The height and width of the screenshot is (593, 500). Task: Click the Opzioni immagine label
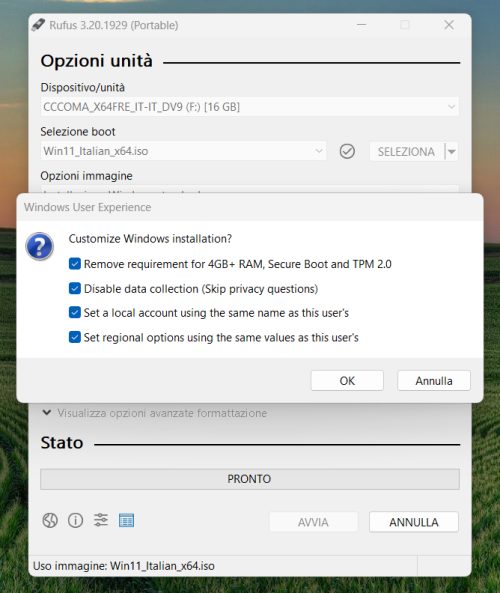click(86, 176)
